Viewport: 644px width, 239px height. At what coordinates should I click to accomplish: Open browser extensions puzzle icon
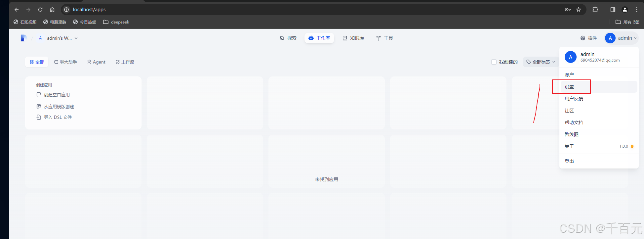pos(595,10)
